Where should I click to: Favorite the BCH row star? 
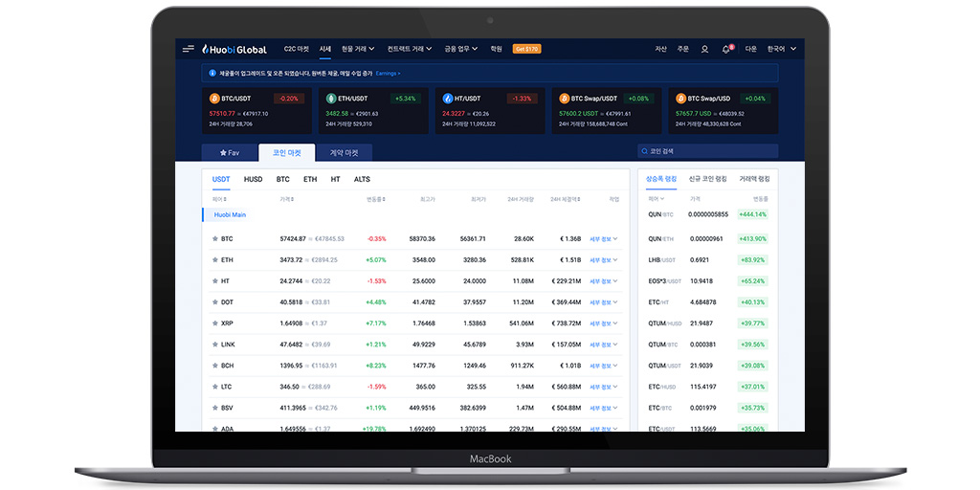(215, 367)
